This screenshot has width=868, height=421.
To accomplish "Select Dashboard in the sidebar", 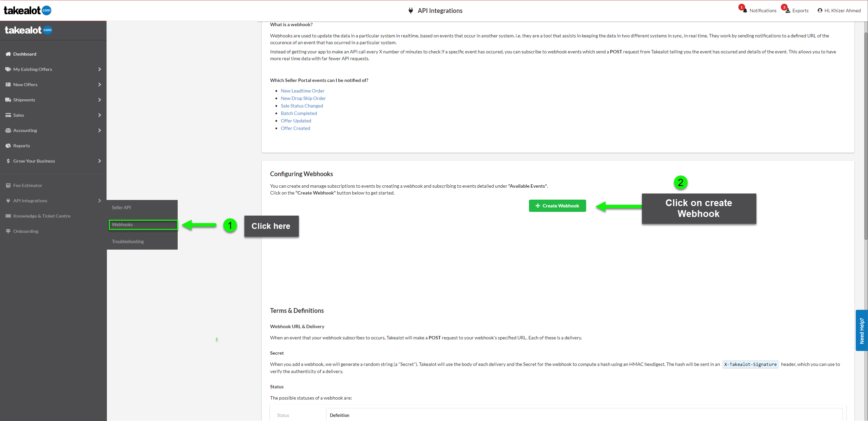I will pos(25,54).
